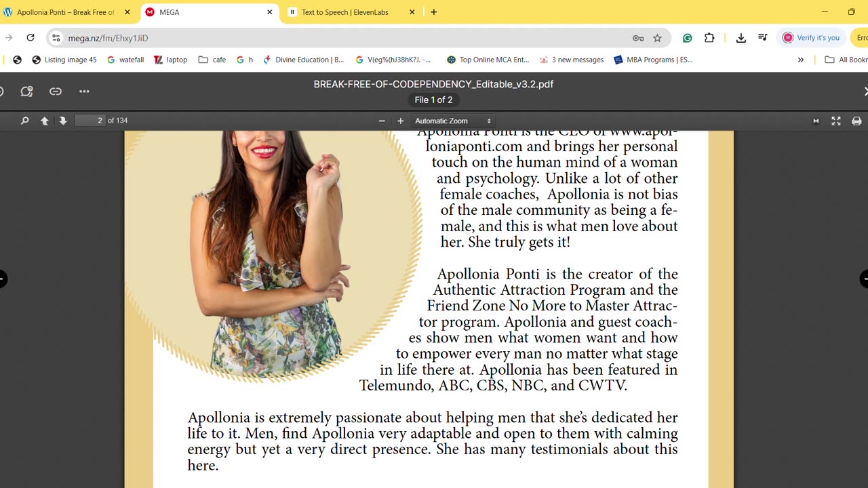The width and height of the screenshot is (868, 488).
Task: Open Divine Education bookmark
Action: [304, 60]
